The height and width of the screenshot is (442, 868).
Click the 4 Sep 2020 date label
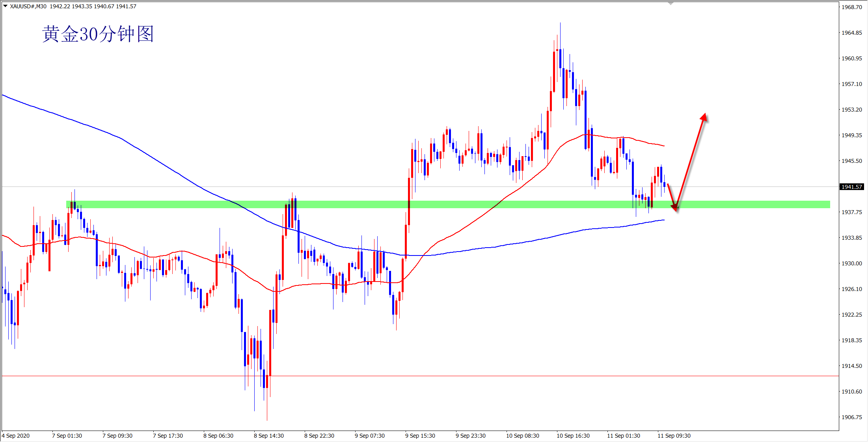(16, 436)
